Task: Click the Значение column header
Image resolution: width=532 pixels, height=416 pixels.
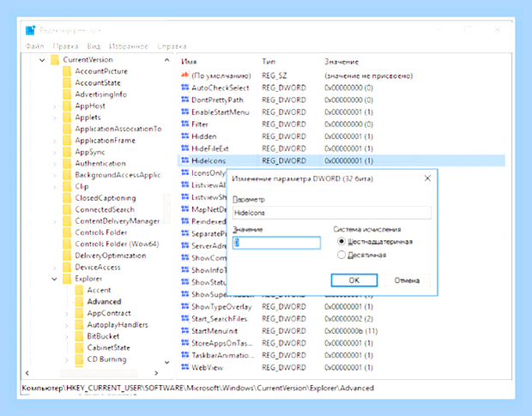Action: pyautogui.click(x=342, y=62)
